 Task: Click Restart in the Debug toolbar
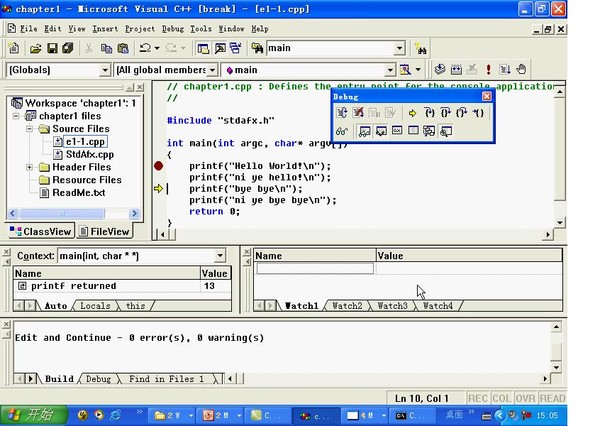tap(342, 113)
